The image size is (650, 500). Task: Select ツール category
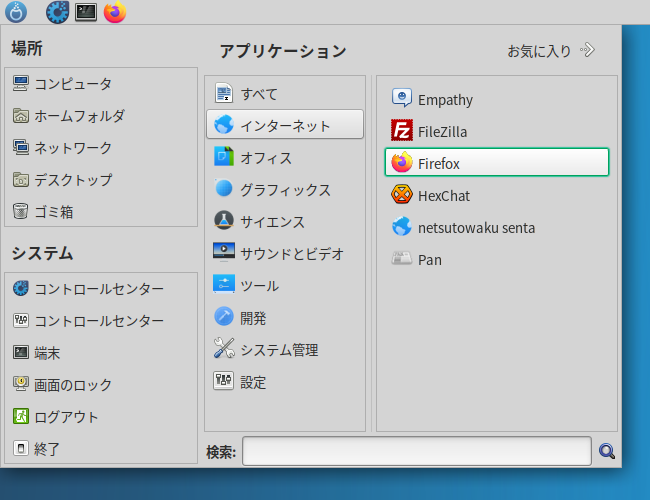[285, 285]
